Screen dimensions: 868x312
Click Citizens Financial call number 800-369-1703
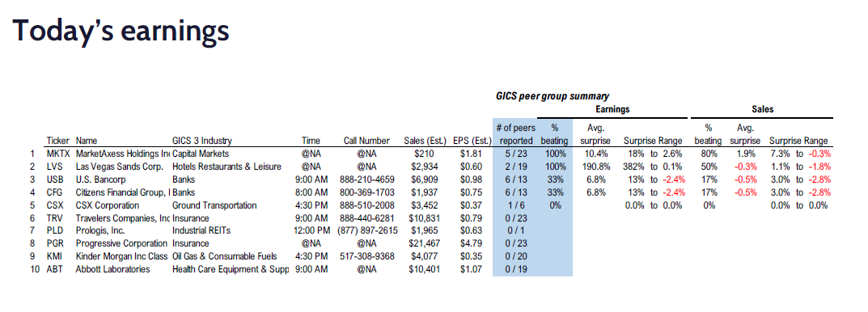tap(367, 192)
